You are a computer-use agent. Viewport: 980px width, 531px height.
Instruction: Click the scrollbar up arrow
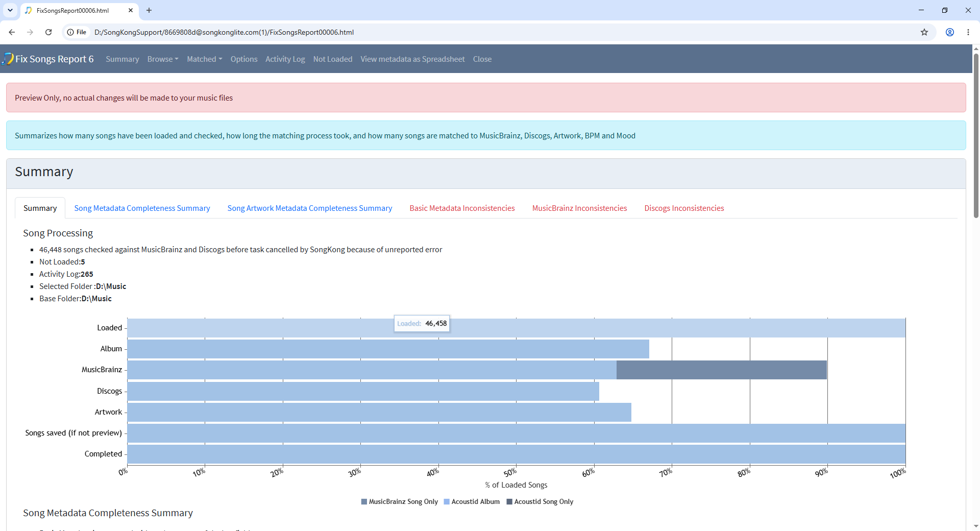coord(976,49)
